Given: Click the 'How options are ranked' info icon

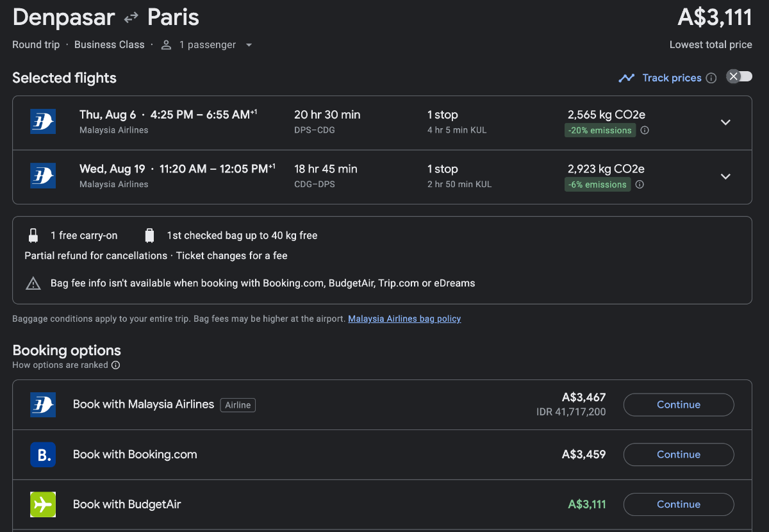Looking at the screenshot, I should pos(115,365).
